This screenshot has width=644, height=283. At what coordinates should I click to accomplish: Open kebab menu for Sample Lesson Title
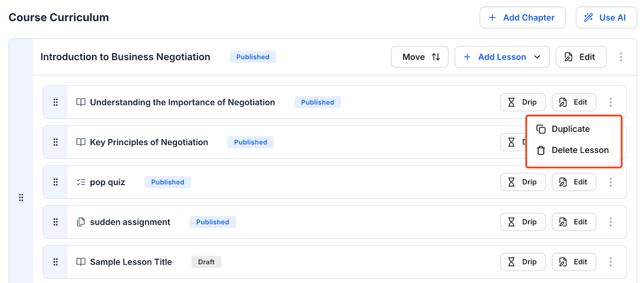click(611, 262)
